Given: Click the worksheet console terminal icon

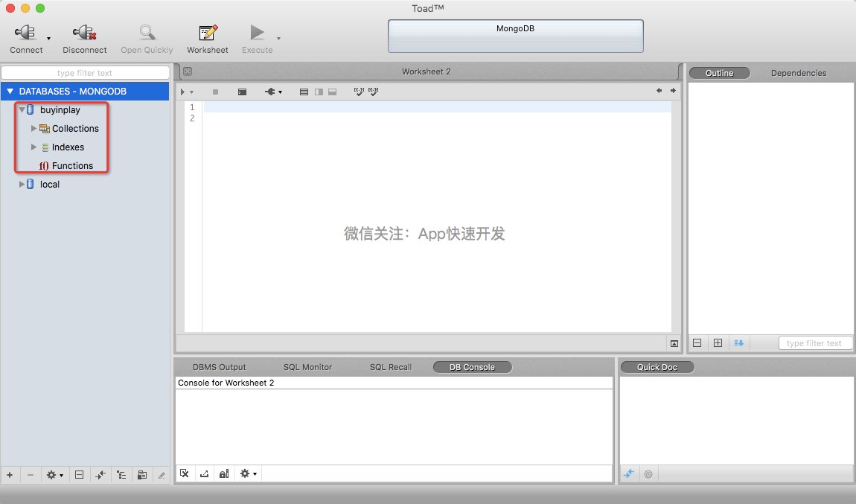Looking at the screenshot, I should coord(243,92).
